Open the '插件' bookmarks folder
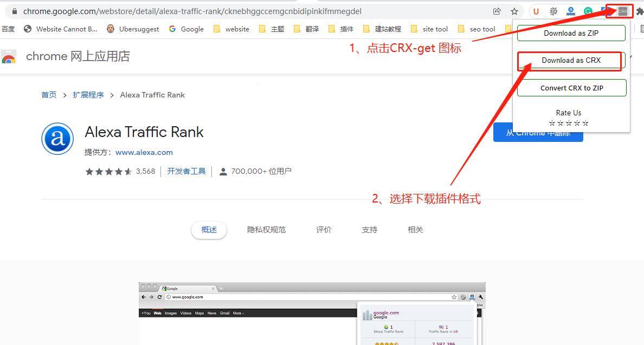The height and width of the screenshot is (345, 644). (340, 29)
